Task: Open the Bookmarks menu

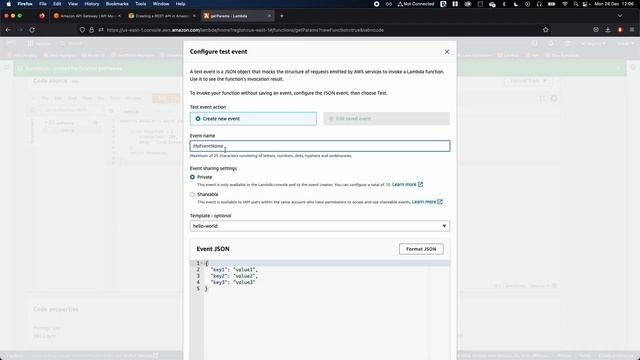Action: click(x=117, y=4)
